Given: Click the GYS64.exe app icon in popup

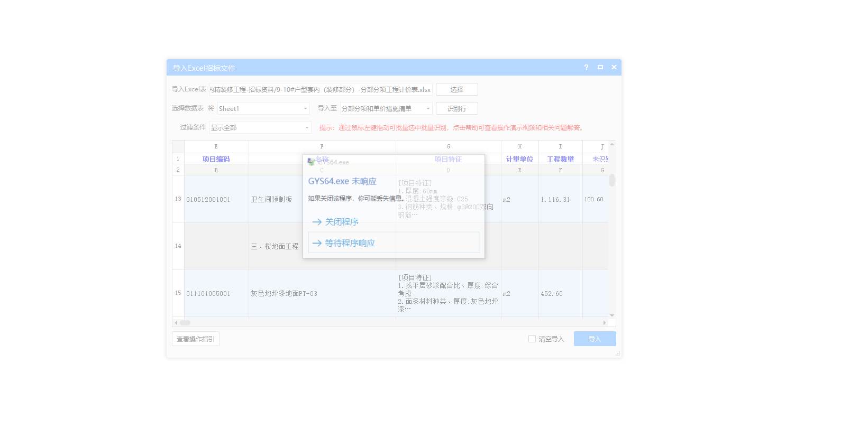Looking at the screenshot, I should pos(311,162).
